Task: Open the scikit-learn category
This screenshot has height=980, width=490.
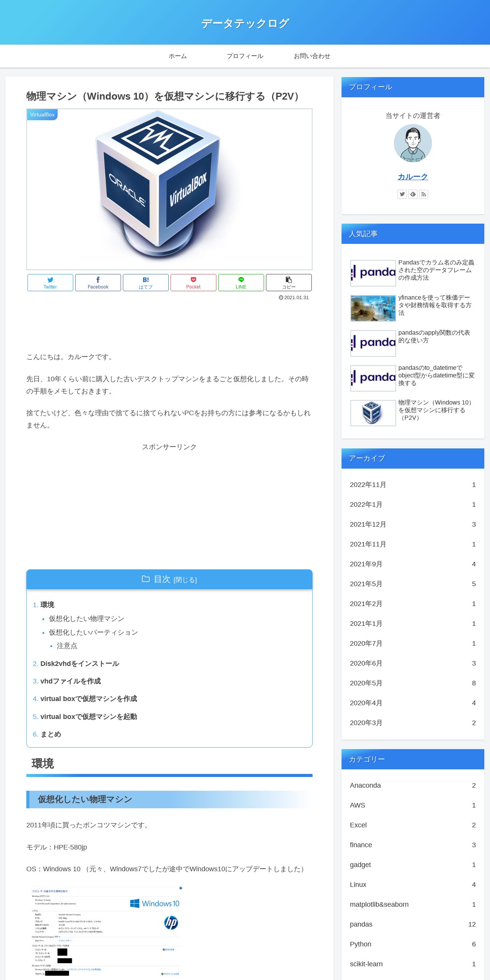Action: point(413,964)
